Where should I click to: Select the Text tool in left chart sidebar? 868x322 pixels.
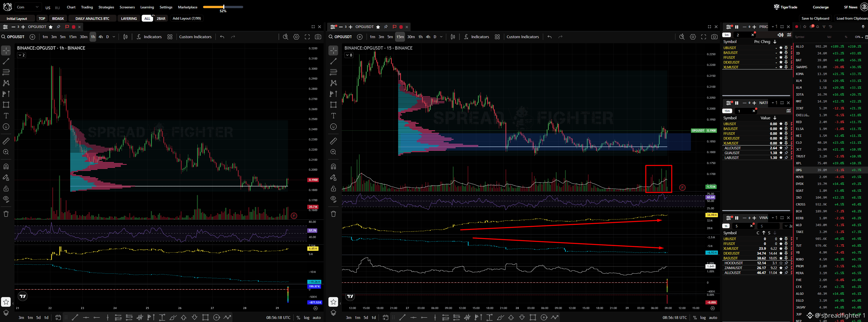tap(6, 115)
